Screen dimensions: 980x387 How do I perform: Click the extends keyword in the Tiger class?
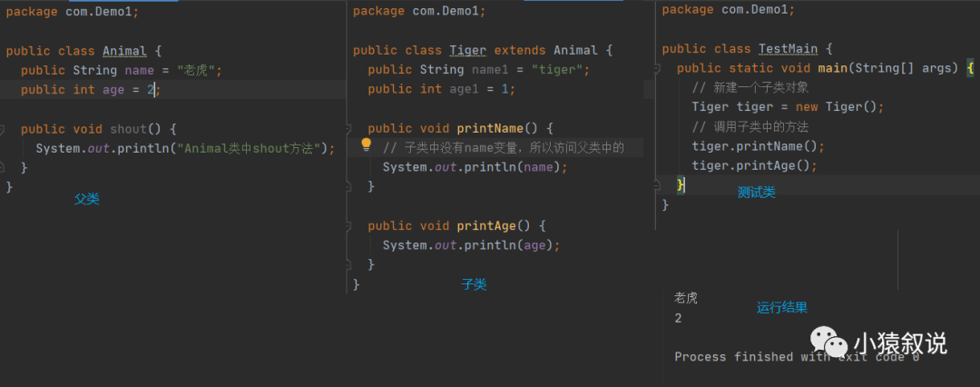click(x=520, y=50)
